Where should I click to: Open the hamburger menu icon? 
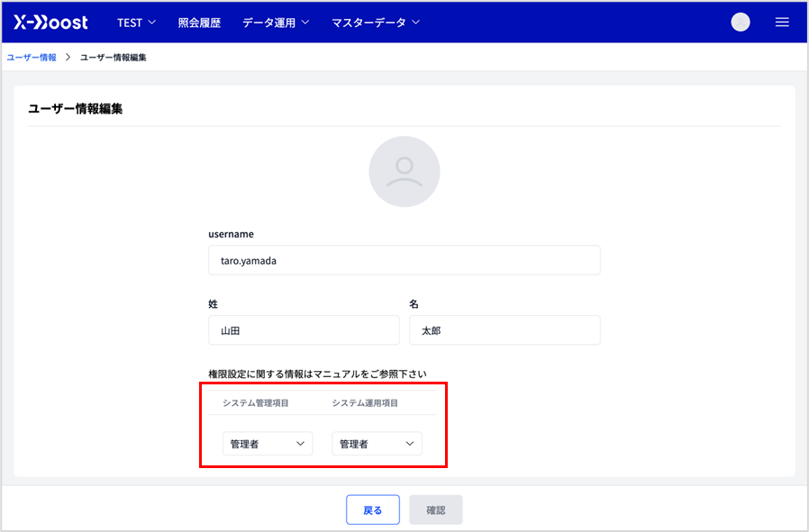782,23
